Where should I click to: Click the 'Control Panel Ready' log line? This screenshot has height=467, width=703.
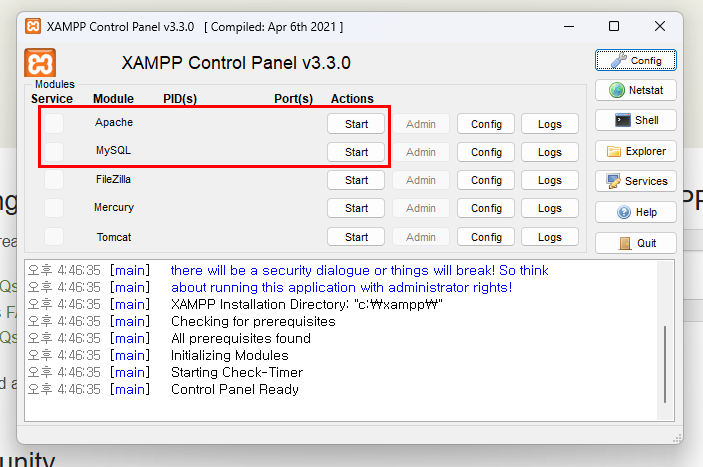click(235, 389)
